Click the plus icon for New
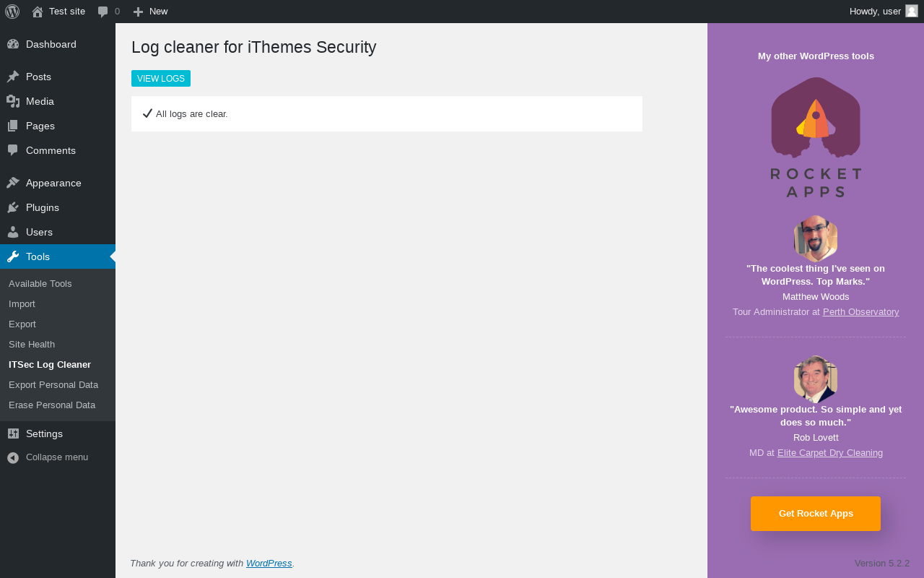Image resolution: width=924 pixels, height=578 pixels. (x=139, y=12)
